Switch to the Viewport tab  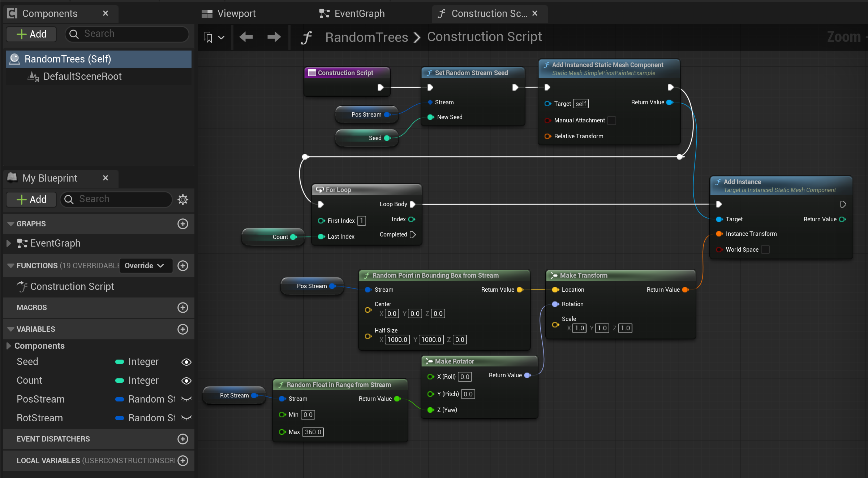click(229, 14)
